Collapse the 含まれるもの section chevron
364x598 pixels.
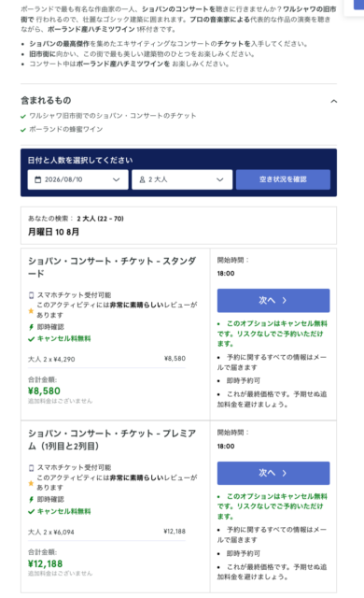[x=333, y=101]
